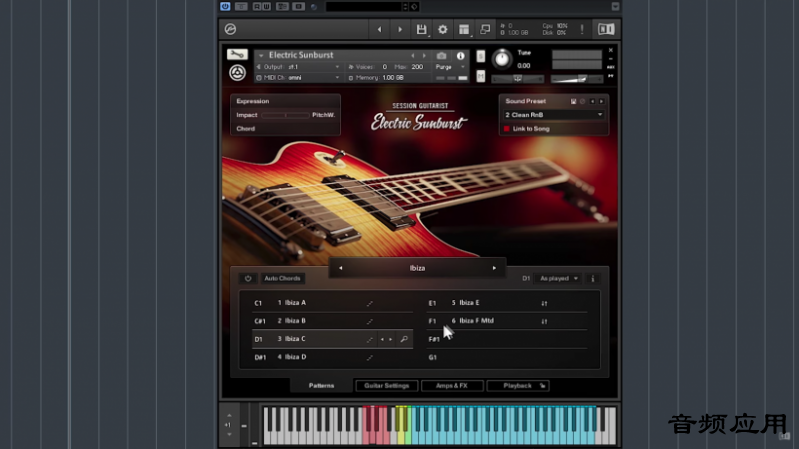
Task: Click the Chord label in Expression panel
Action: (x=246, y=128)
